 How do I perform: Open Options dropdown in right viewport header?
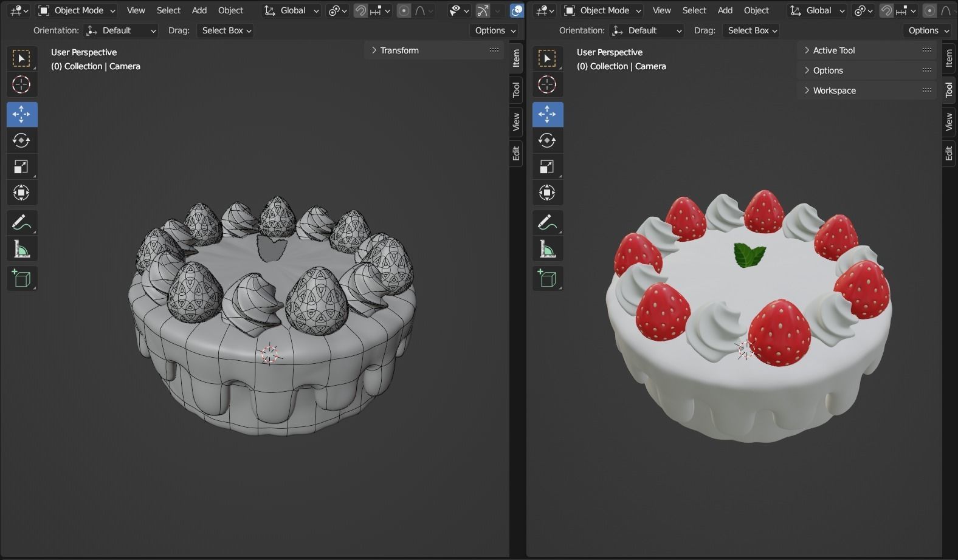[x=928, y=30]
